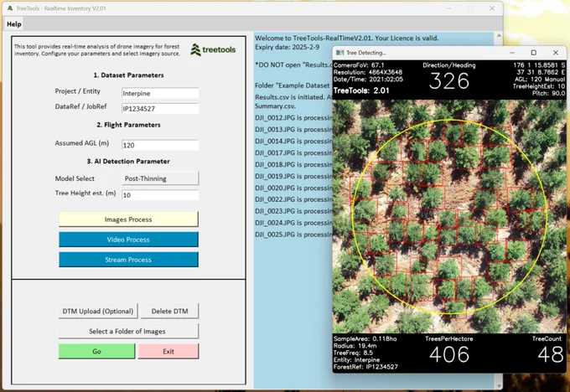Image resolution: width=570 pixels, height=392 pixels.
Task: Maximize the Tree Detecting window
Action: tap(534, 53)
